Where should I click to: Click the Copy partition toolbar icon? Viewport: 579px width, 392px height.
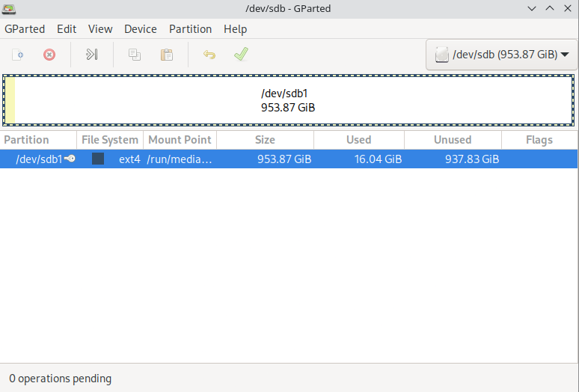point(135,55)
